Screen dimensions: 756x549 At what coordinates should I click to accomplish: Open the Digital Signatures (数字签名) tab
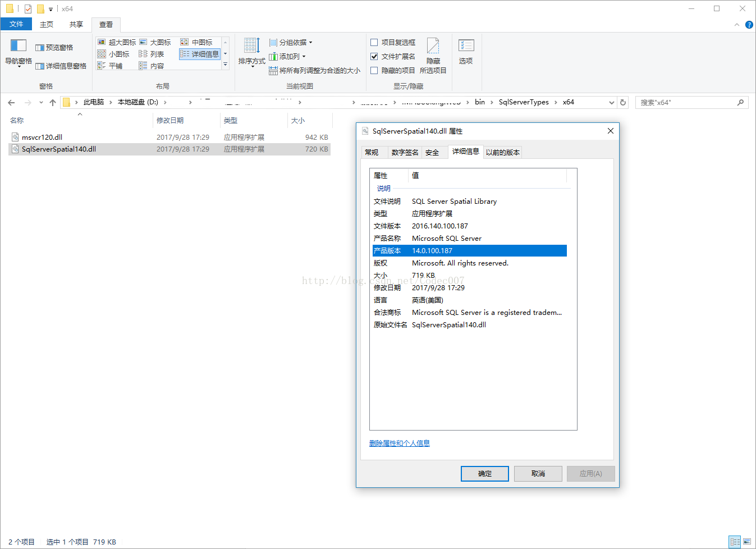point(405,152)
